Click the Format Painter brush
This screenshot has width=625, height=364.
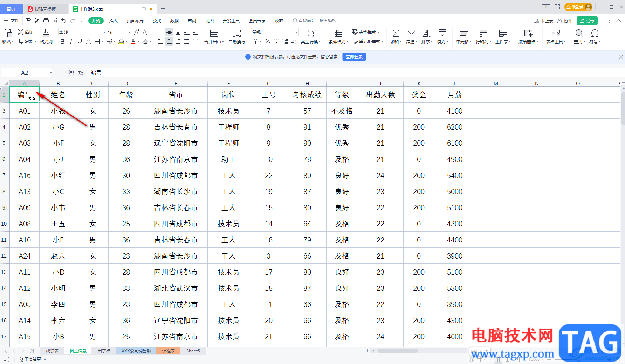[x=46, y=33]
